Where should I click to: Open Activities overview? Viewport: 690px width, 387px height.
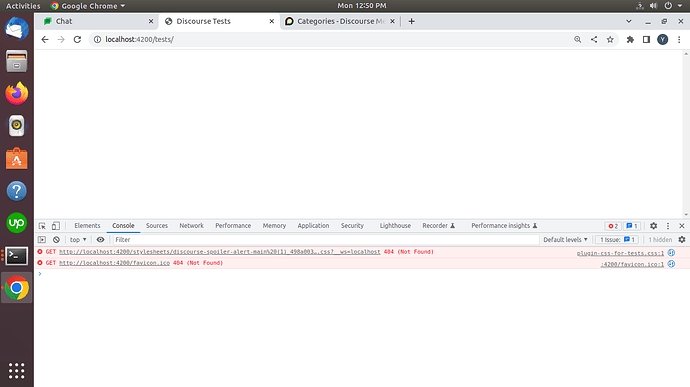point(23,6)
